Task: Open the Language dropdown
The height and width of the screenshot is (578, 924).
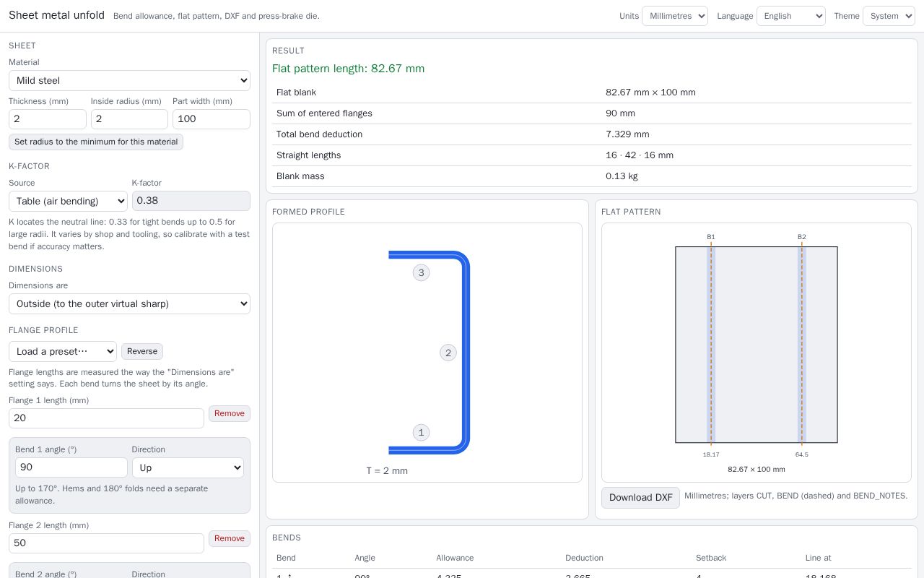Action: tap(790, 16)
